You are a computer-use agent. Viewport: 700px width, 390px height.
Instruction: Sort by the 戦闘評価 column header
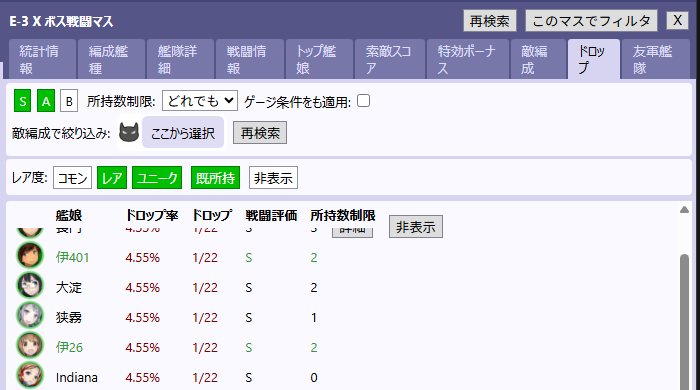(271, 216)
